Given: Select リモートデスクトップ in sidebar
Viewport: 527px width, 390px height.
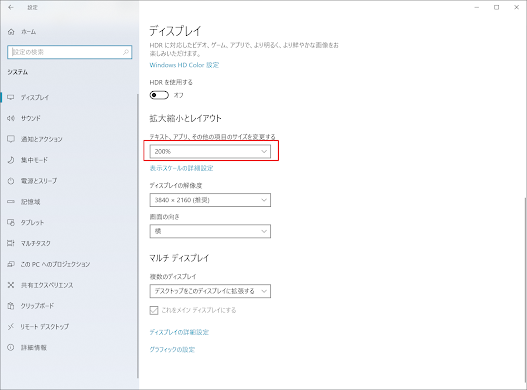Looking at the screenshot, I should coord(45,326).
